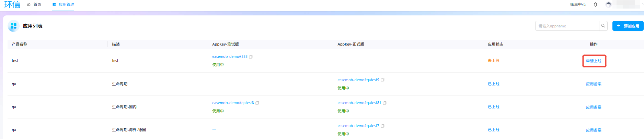Open the easemob-demo#qatest9 AppKey link
This screenshot has width=644, height=139.
click(358, 80)
